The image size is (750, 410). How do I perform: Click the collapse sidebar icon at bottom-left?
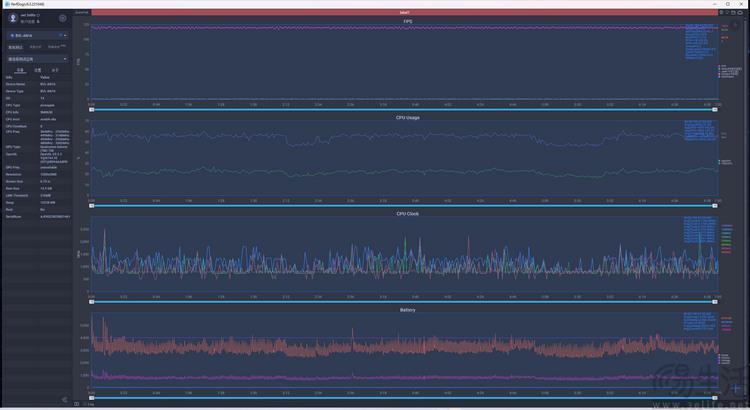point(65,400)
